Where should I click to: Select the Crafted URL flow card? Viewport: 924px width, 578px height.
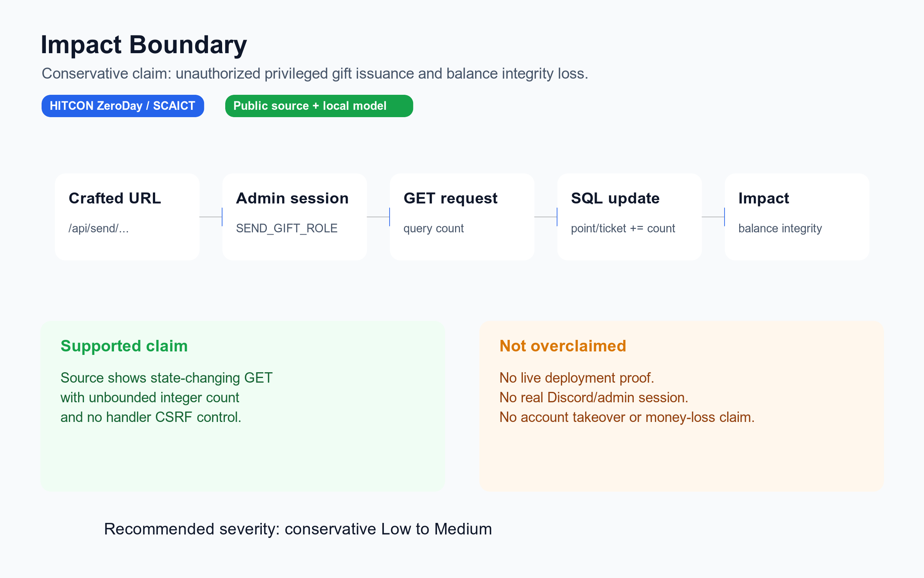127,217
